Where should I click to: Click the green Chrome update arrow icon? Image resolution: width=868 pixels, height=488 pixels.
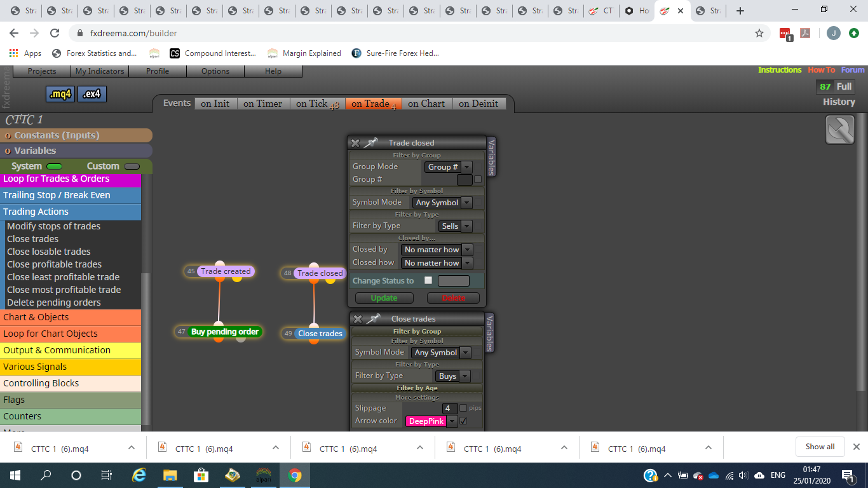855,33
